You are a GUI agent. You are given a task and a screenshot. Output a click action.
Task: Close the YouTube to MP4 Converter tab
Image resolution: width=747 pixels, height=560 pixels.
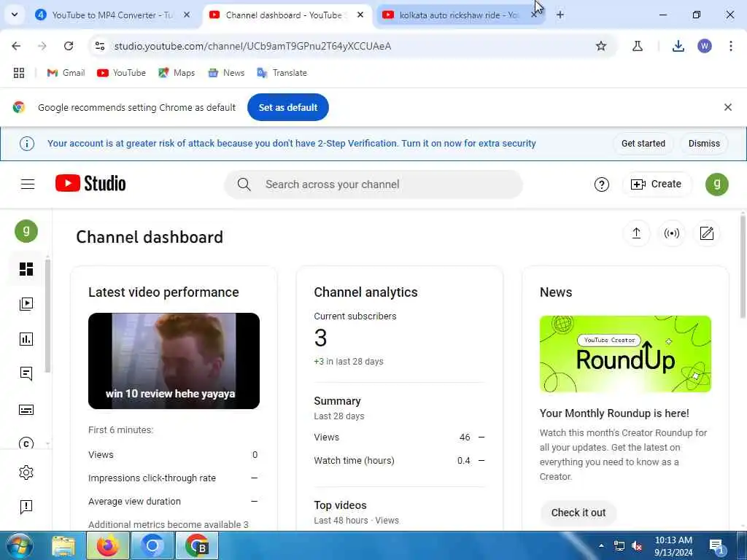click(x=187, y=15)
